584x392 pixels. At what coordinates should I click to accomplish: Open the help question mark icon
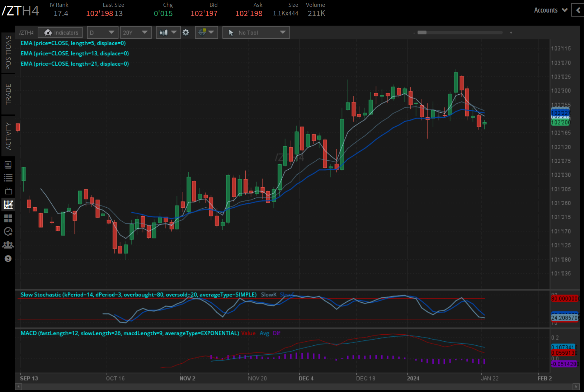pyautogui.click(x=8, y=259)
